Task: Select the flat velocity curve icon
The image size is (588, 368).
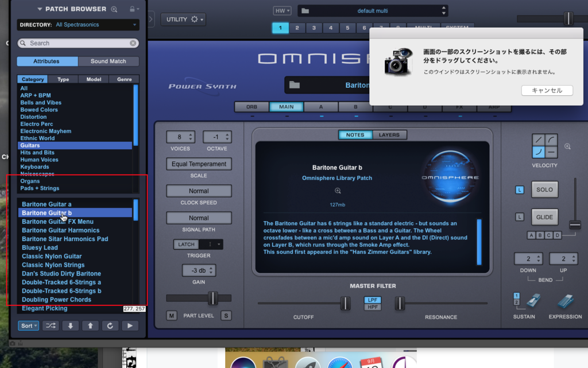Action: point(551,152)
